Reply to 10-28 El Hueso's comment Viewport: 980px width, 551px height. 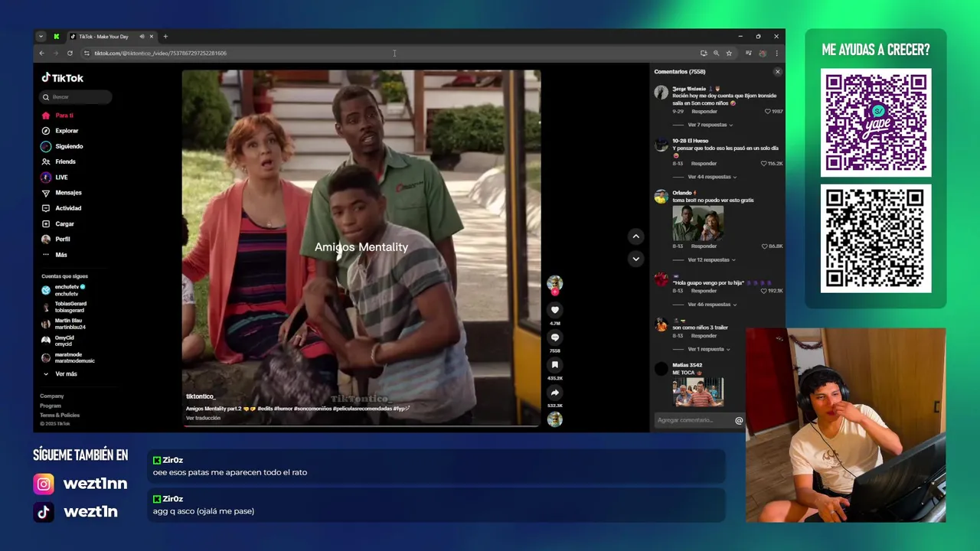point(704,164)
